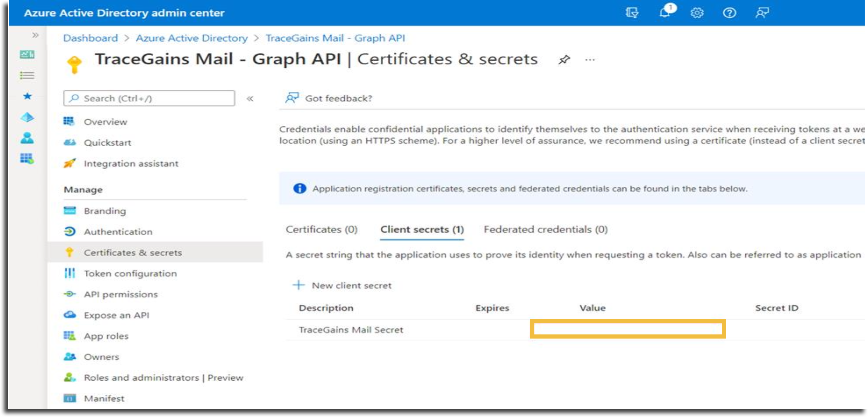868x417 pixels.
Task: Go to Dashboard breadcrumb
Action: [x=90, y=38]
